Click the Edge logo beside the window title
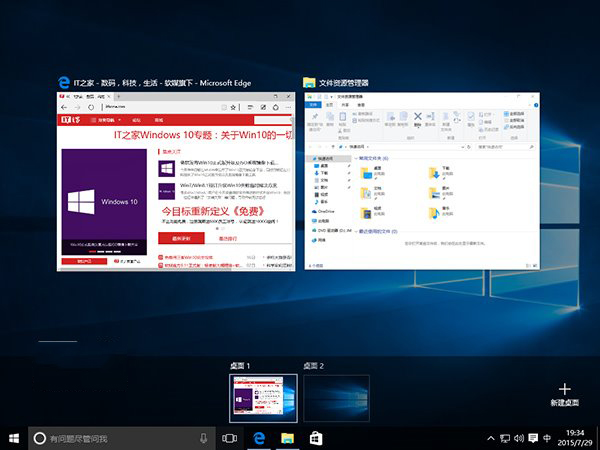 66,81
